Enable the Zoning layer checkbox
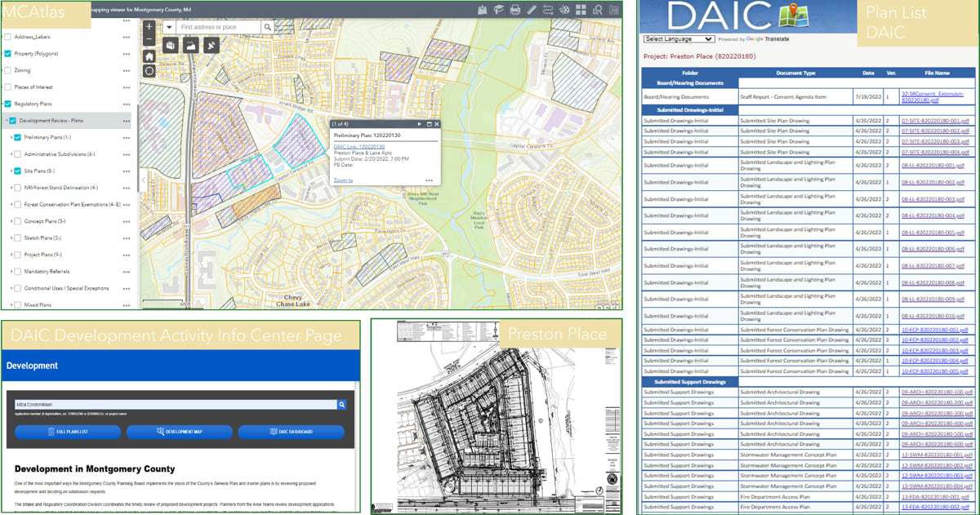980x515 pixels. tap(7, 70)
